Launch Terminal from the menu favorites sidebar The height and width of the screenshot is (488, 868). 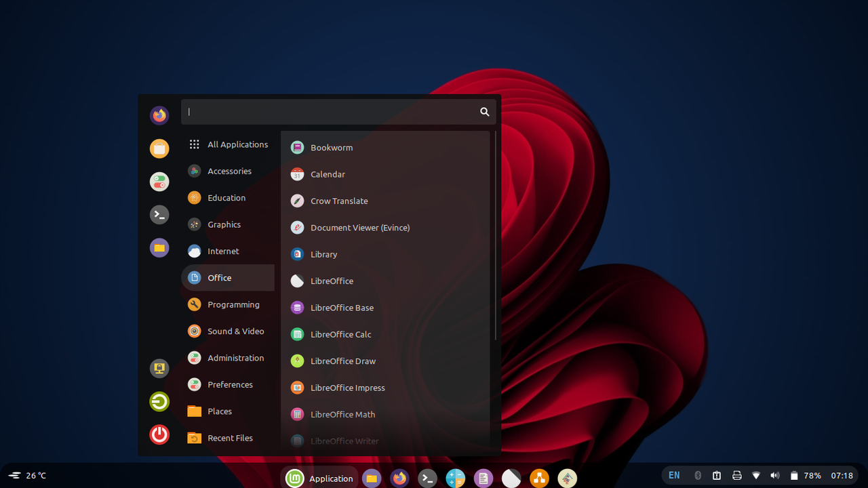pos(159,215)
